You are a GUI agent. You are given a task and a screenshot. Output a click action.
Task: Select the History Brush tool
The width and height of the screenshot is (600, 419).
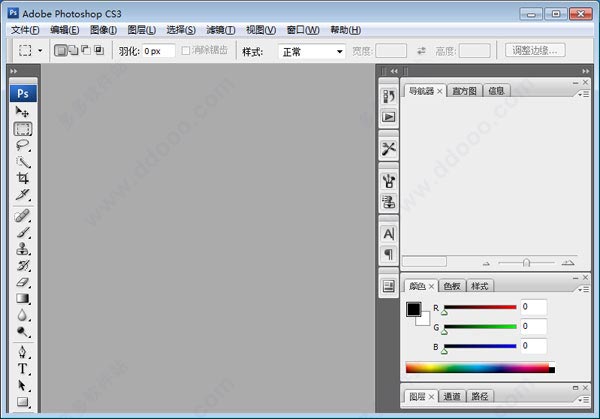[x=23, y=266]
